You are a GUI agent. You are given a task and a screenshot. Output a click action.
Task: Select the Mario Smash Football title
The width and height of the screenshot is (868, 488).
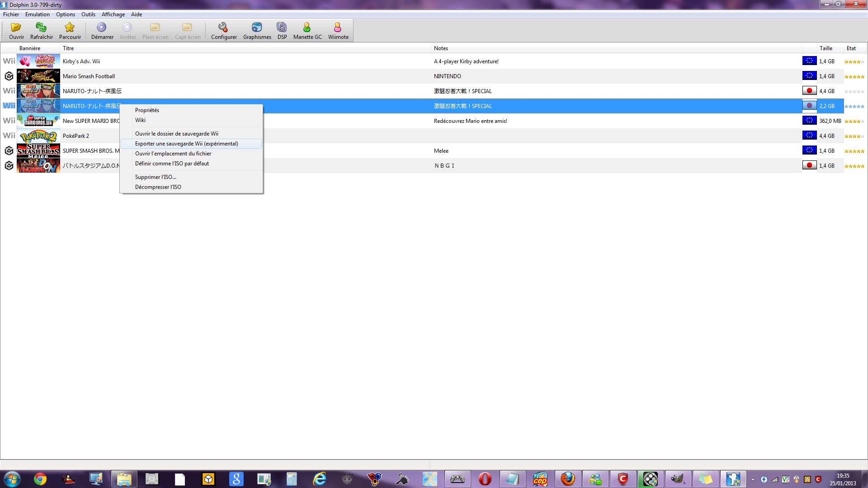pyautogui.click(x=89, y=76)
